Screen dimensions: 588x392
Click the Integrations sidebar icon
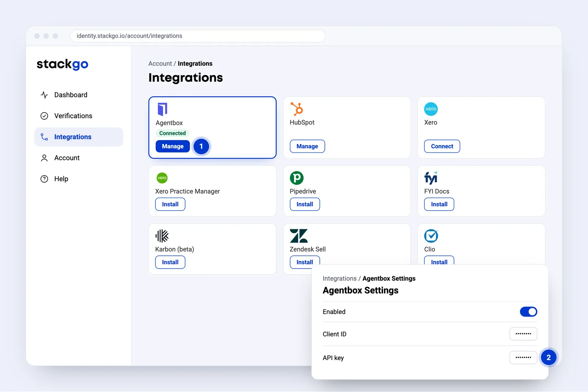pyautogui.click(x=44, y=137)
